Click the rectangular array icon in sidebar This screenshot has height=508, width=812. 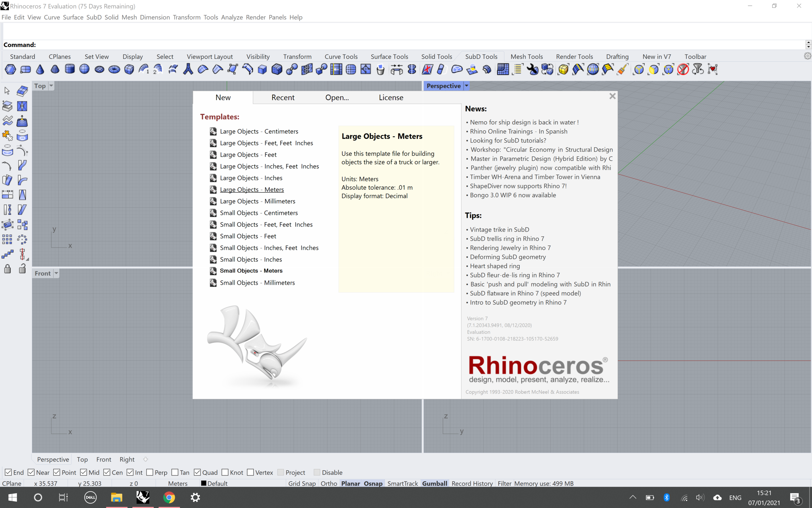tap(7, 239)
